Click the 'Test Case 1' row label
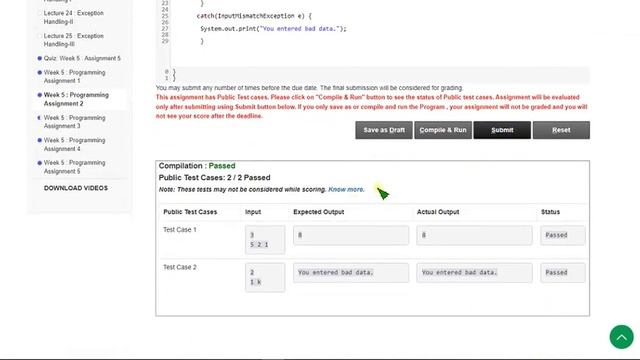Image resolution: width=640 pixels, height=360 pixels. click(x=180, y=230)
